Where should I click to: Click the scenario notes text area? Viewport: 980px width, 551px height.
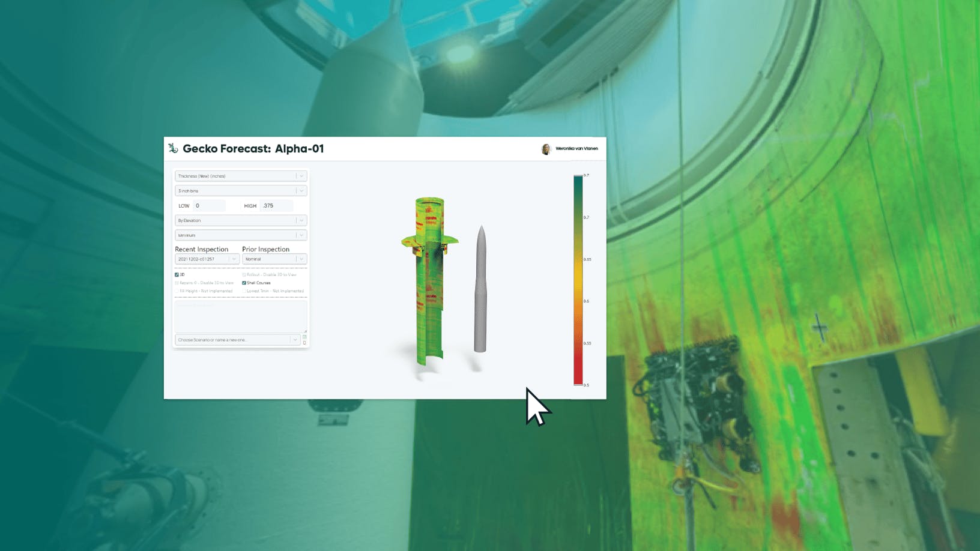(241, 316)
